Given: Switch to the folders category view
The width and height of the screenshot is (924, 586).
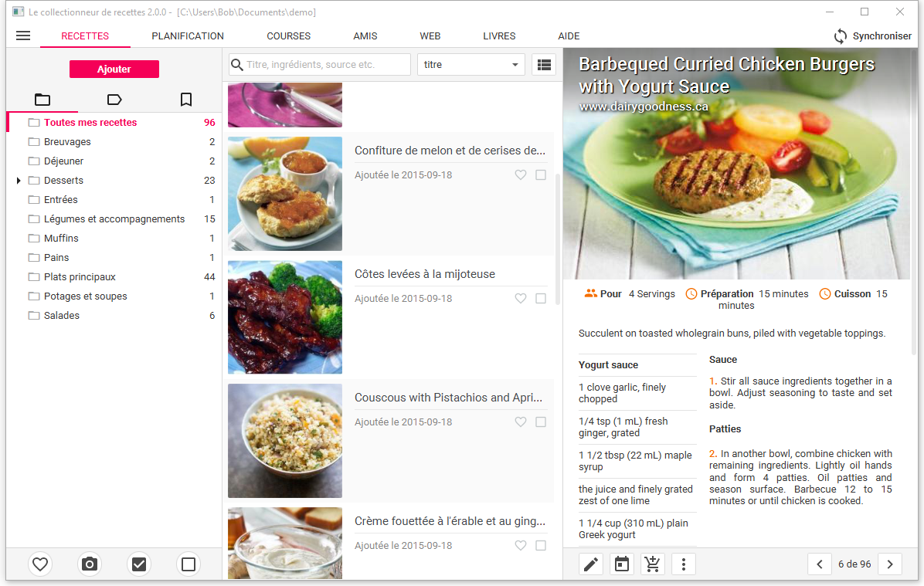Looking at the screenshot, I should point(42,100).
